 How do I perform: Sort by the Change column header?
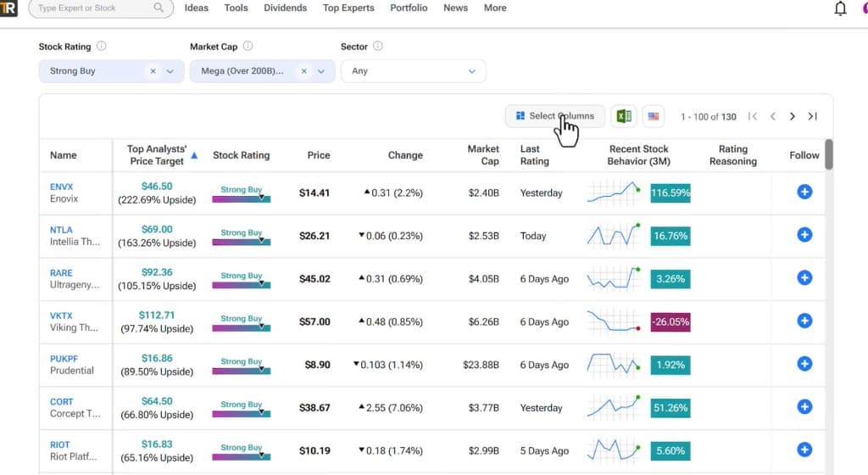pyautogui.click(x=405, y=155)
